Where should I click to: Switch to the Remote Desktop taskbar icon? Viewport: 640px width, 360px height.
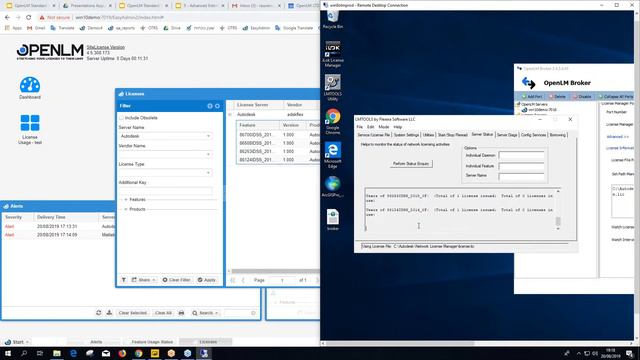(x=204, y=353)
